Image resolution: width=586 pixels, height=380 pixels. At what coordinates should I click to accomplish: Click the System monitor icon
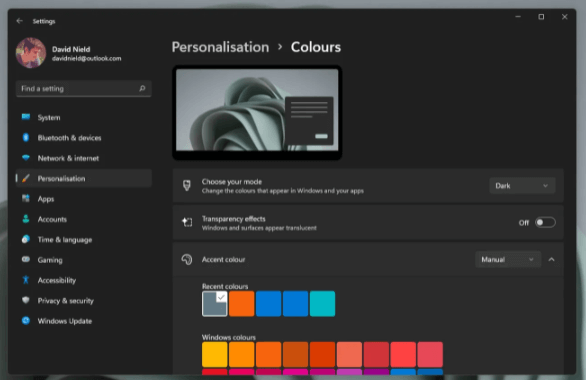tap(26, 117)
